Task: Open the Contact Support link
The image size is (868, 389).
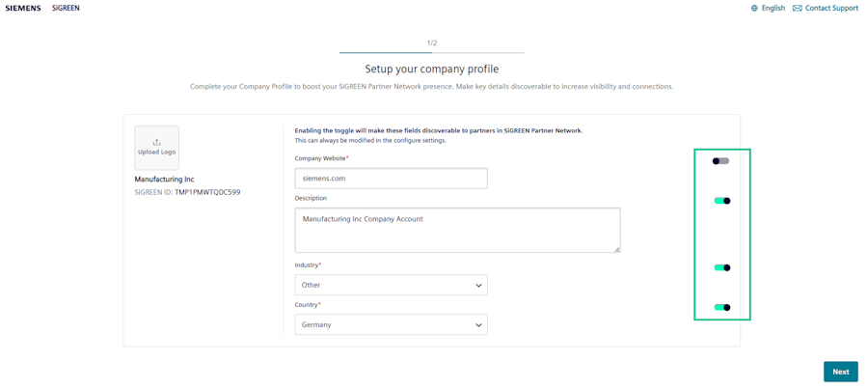Action: [831, 9]
